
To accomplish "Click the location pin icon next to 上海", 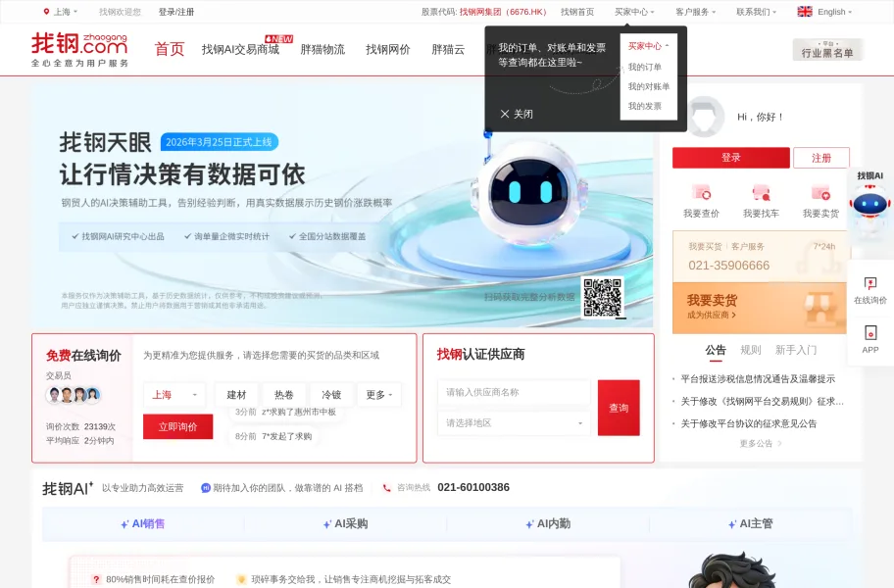I will (x=46, y=12).
